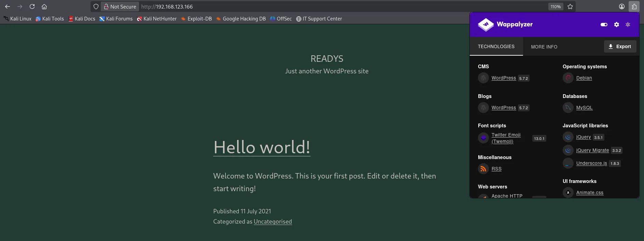The height and width of the screenshot is (241, 644).
Task: Open the Twitter Emoji (Twemoji) link
Action: pyautogui.click(x=506, y=138)
